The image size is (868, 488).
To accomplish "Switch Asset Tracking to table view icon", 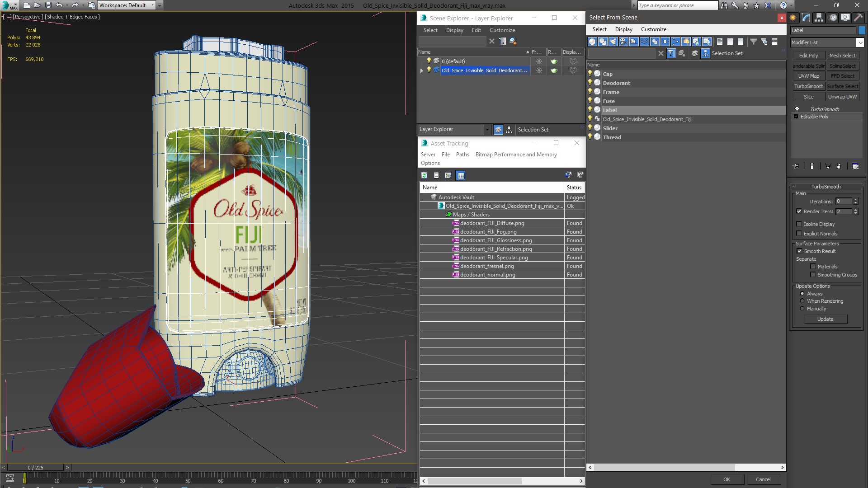I will point(461,175).
